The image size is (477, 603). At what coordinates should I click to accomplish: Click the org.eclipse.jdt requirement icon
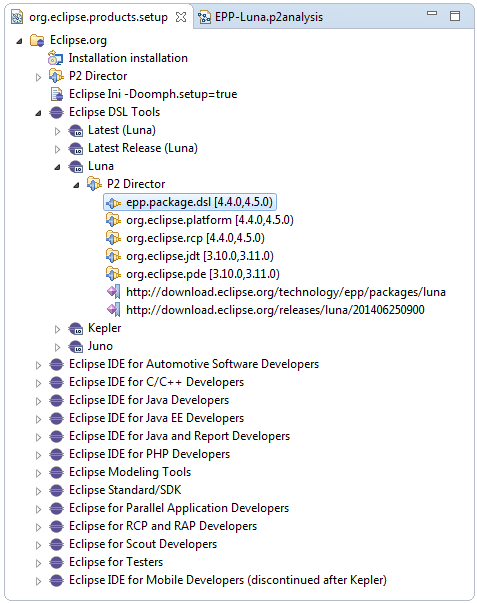click(x=113, y=256)
